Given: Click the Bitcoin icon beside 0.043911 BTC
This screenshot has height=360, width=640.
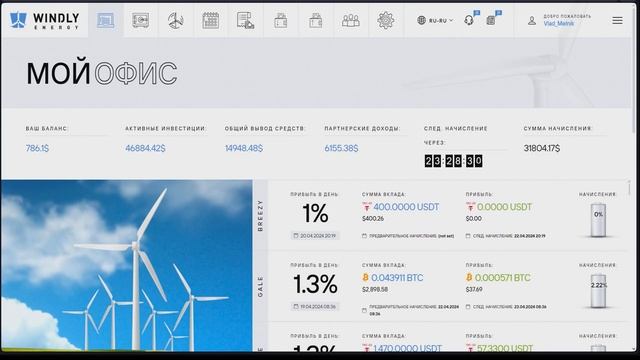Looking at the screenshot, I should [365, 278].
